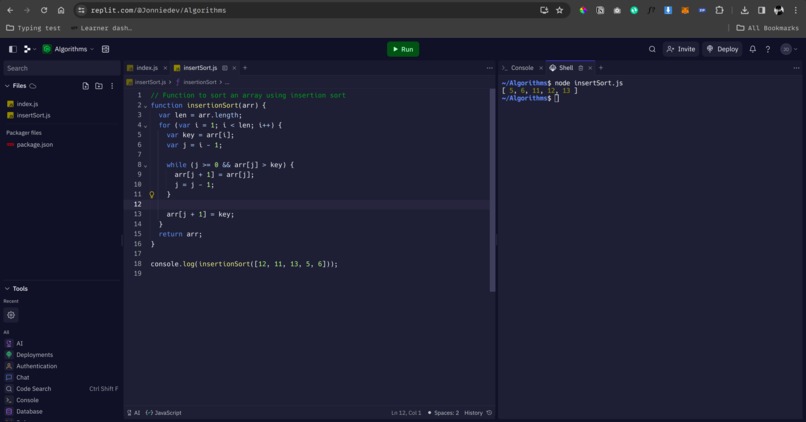The height and width of the screenshot is (422, 806).
Task: Click the editor vertical scrollbar
Action: tap(492, 190)
